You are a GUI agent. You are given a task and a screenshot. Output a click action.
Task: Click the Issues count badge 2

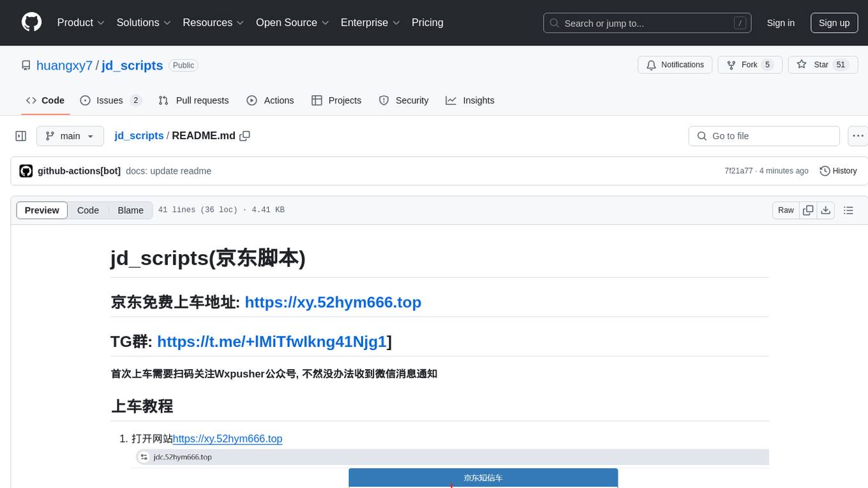coord(135,100)
